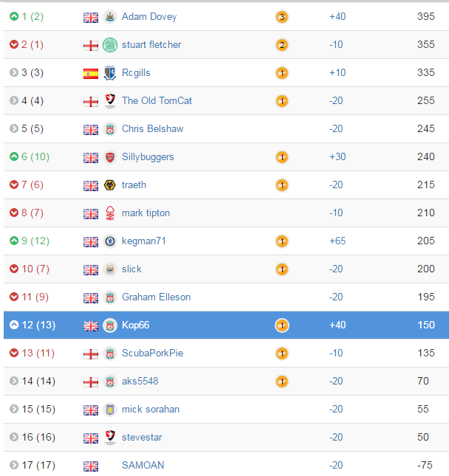Click the Spain flag in Rcgills row
Viewport: 449px width, 476px height.
pyautogui.click(x=91, y=74)
